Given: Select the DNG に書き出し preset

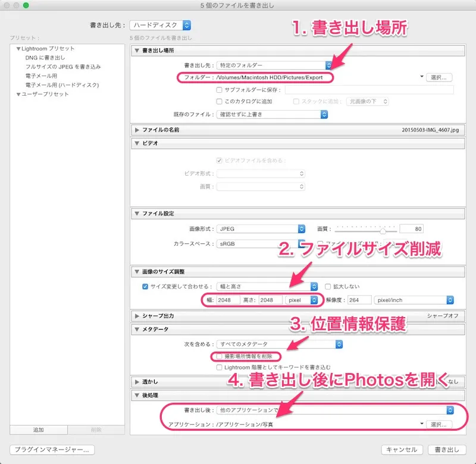Looking at the screenshot, I should (x=45, y=58).
